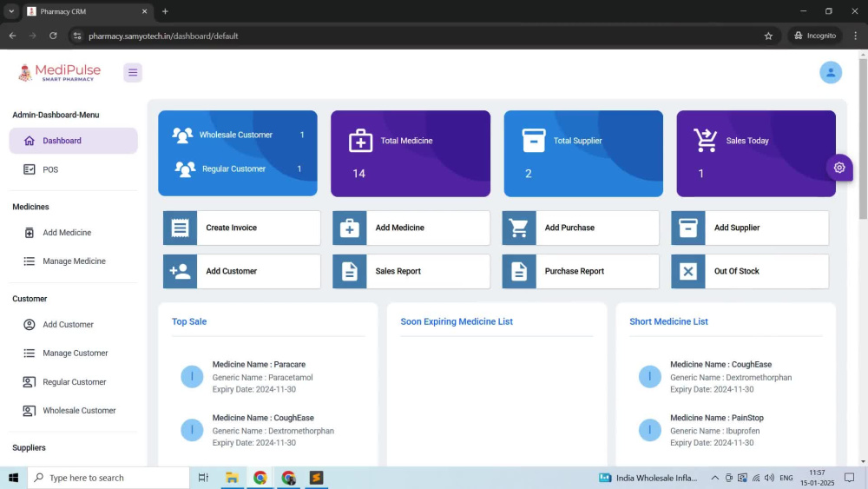Image resolution: width=868 pixels, height=489 pixels.
Task: Reload the page with browser refresh
Action: point(53,36)
